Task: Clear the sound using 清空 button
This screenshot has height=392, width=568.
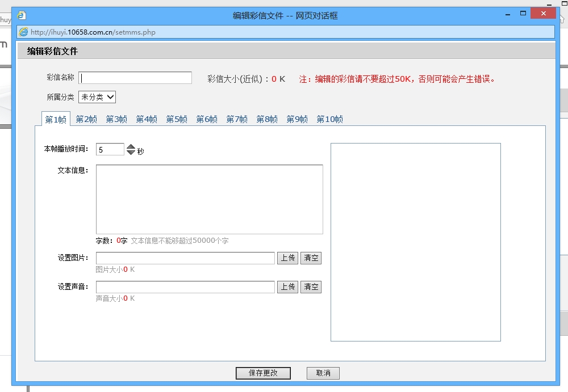Action: coord(311,287)
